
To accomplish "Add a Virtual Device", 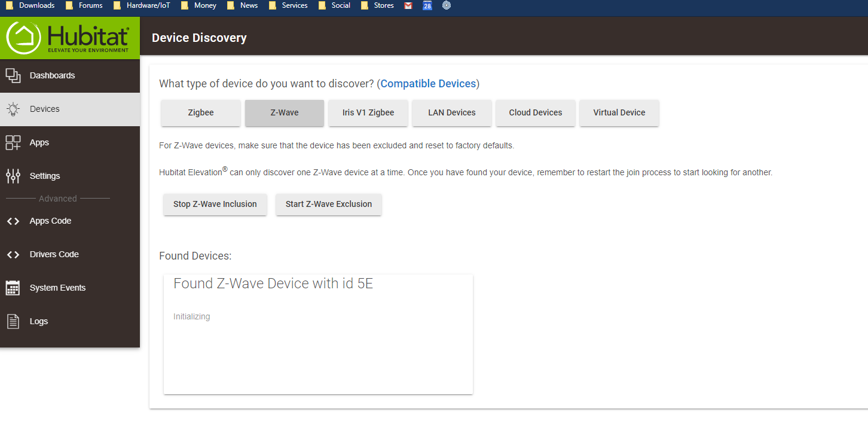I will pos(619,112).
